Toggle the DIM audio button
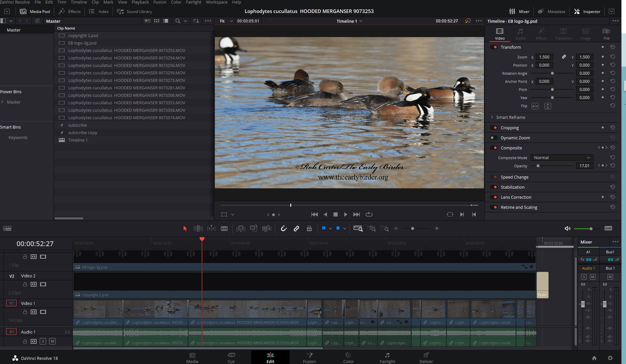The image size is (626, 364). click(608, 228)
